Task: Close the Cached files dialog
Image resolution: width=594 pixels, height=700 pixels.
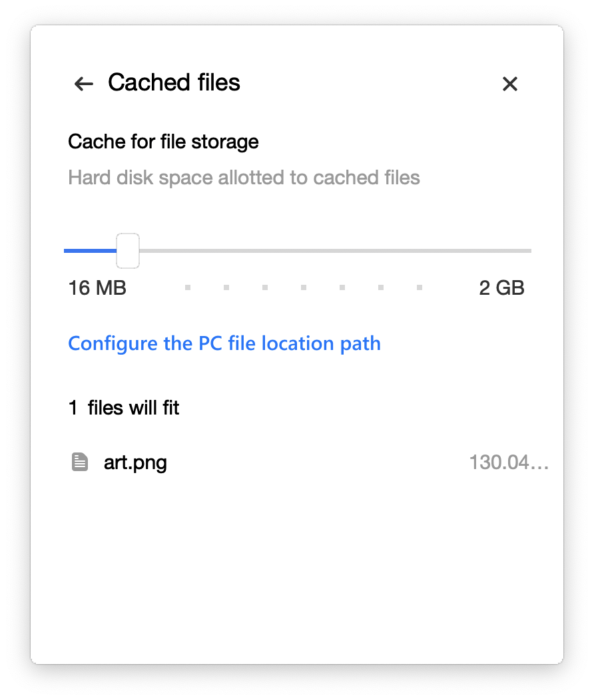Action: tap(509, 83)
